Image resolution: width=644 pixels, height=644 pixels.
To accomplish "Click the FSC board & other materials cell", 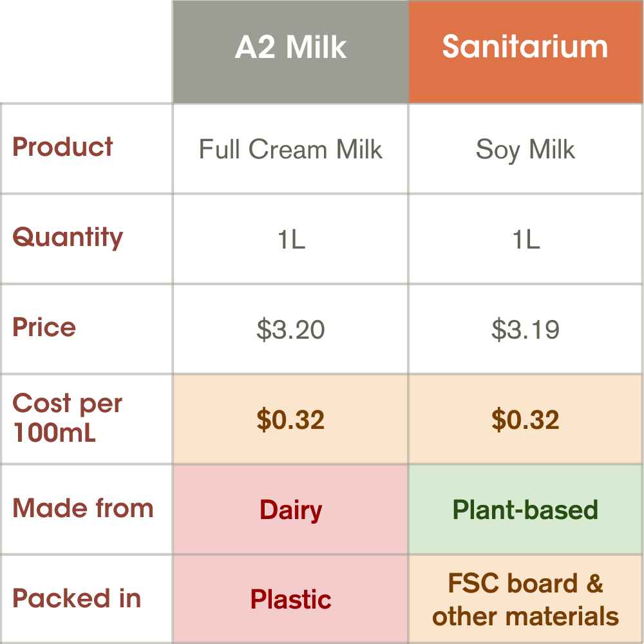I will coord(525,600).
